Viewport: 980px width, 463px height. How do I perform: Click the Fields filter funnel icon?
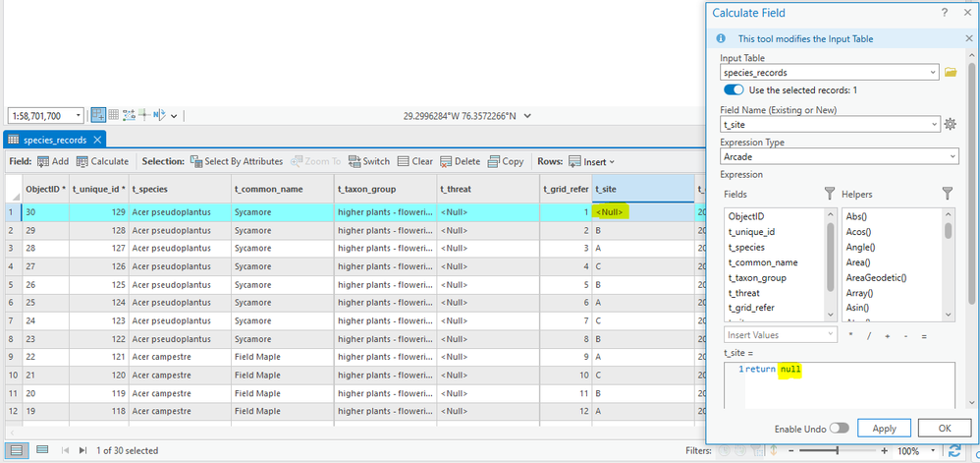point(830,194)
